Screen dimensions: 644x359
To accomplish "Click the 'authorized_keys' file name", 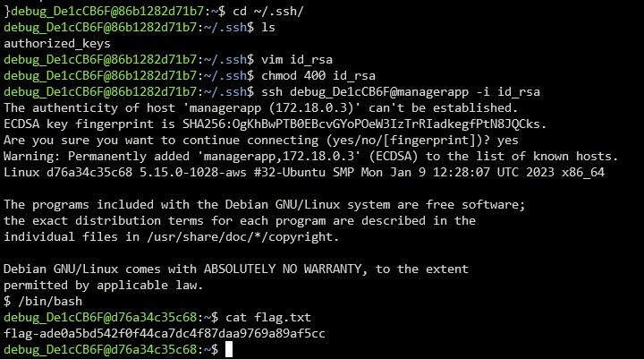I will 57,44.
